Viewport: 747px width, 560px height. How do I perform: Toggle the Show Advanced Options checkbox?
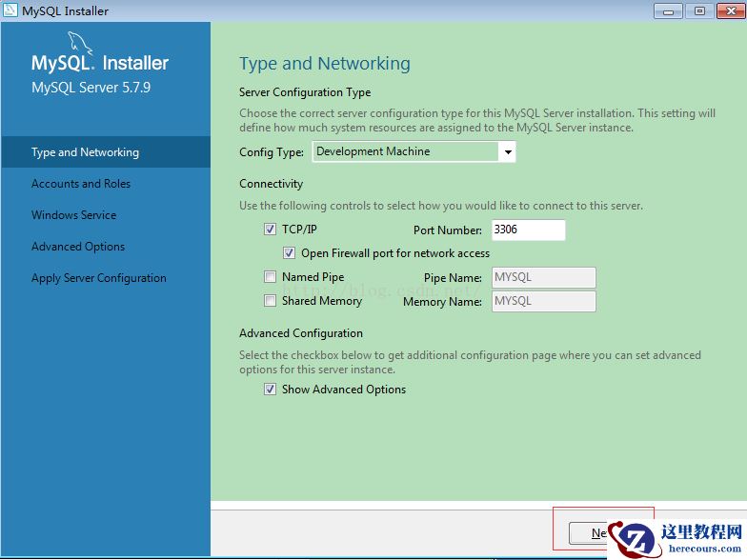pyautogui.click(x=270, y=389)
